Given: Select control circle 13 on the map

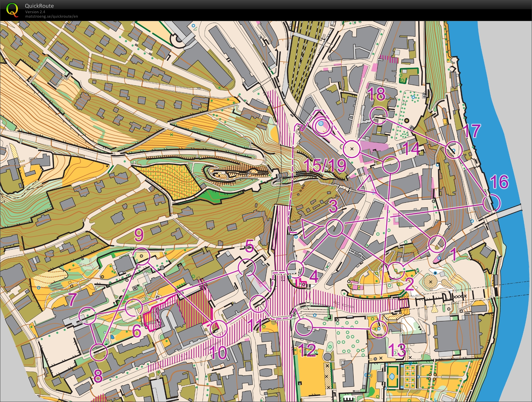Looking at the screenshot, I should tap(379, 329).
